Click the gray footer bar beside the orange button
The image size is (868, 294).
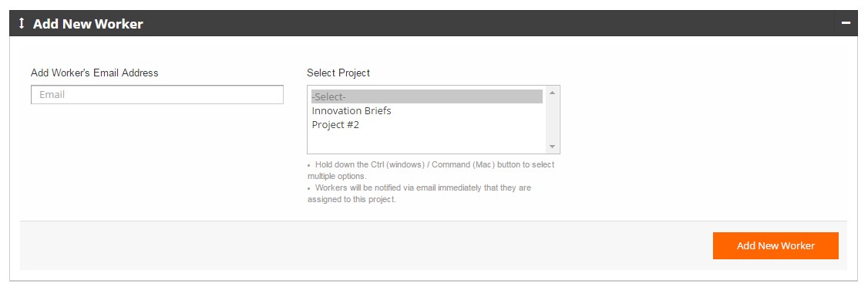pos(365,246)
